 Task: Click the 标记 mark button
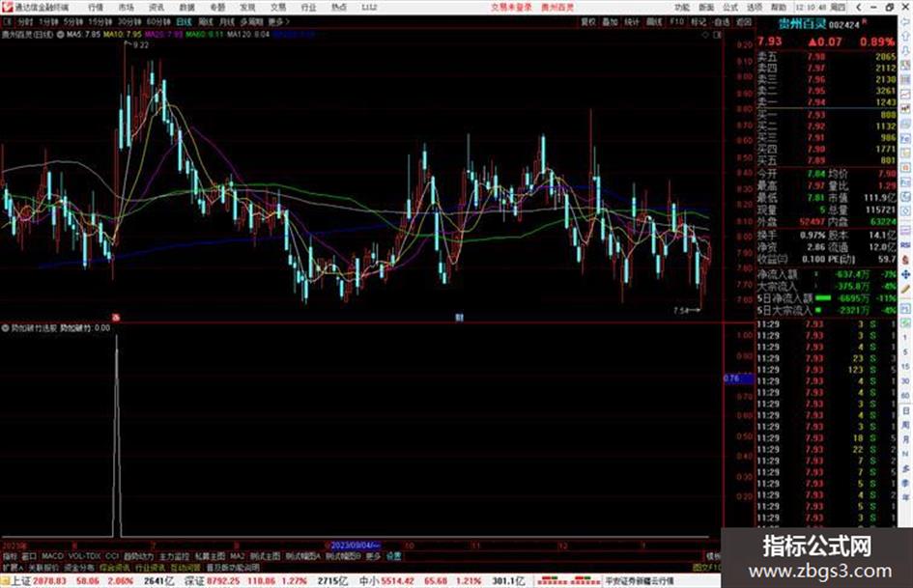click(x=699, y=21)
